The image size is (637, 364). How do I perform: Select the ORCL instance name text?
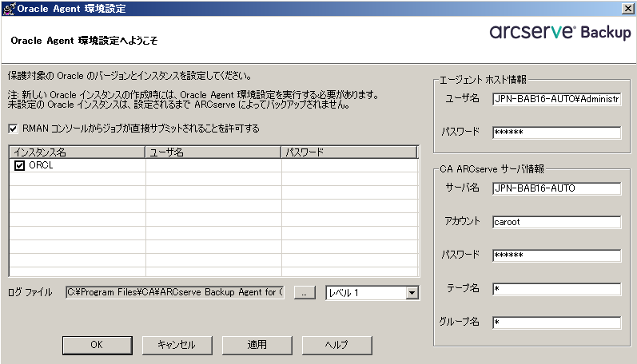point(41,165)
